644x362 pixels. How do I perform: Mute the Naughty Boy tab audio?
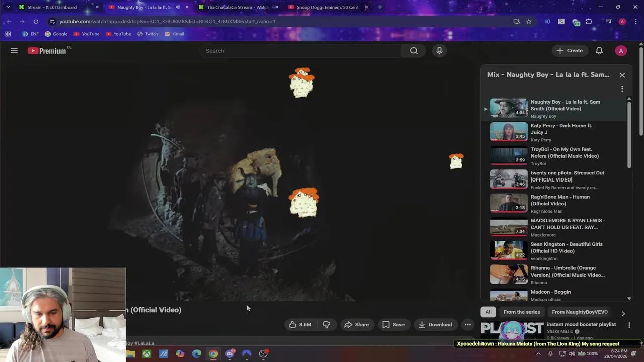[x=178, y=7]
